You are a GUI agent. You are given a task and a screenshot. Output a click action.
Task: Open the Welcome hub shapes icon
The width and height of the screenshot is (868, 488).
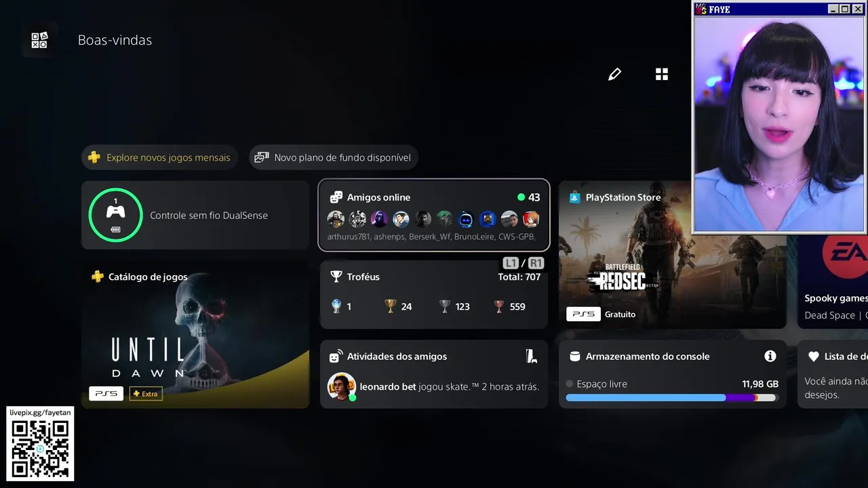(39, 40)
